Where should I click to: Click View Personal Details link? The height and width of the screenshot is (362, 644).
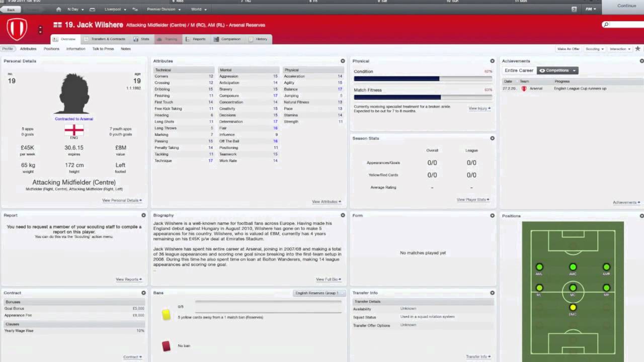tap(122, 200)
